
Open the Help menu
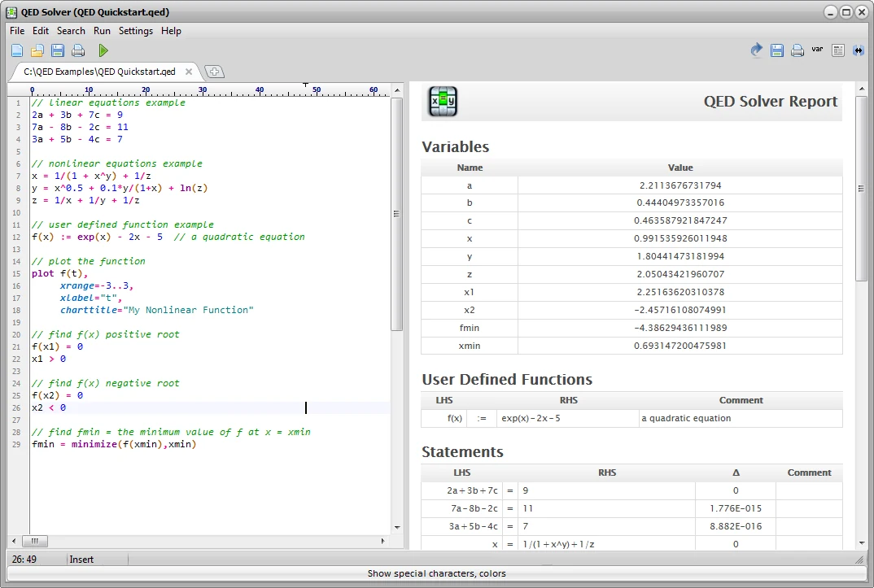tap(171, 31)
